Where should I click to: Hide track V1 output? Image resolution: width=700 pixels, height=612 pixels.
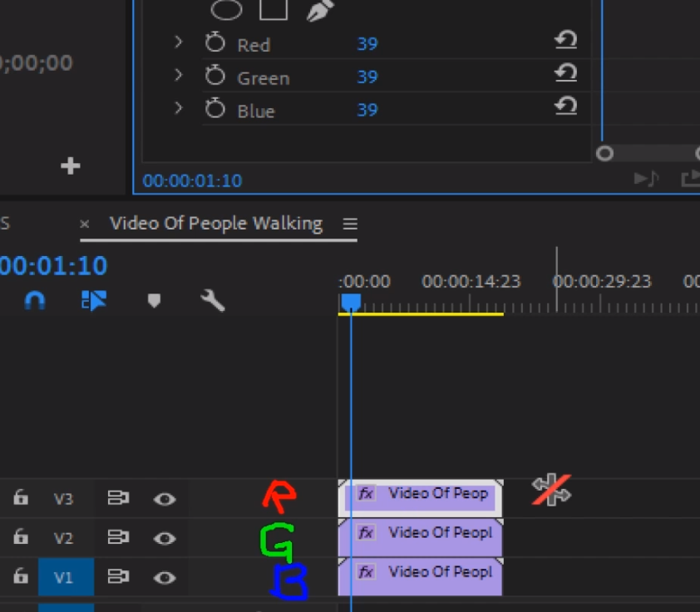(165, 578)
